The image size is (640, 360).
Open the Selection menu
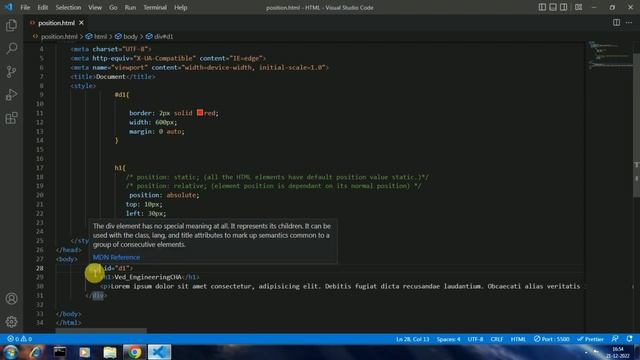coord(68,7)
